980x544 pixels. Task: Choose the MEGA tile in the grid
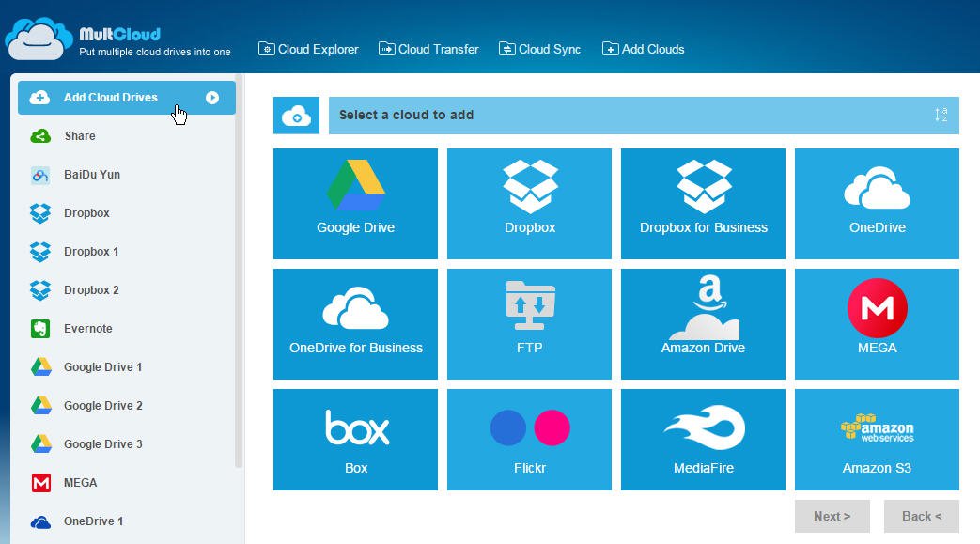tap(877, 324)
